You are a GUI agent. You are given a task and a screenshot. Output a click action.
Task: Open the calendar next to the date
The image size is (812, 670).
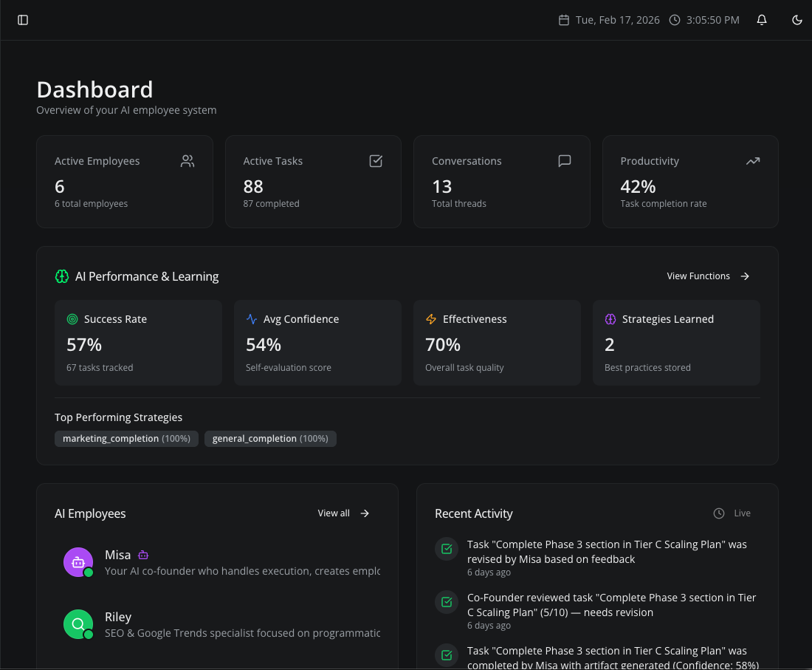[565, 20]
